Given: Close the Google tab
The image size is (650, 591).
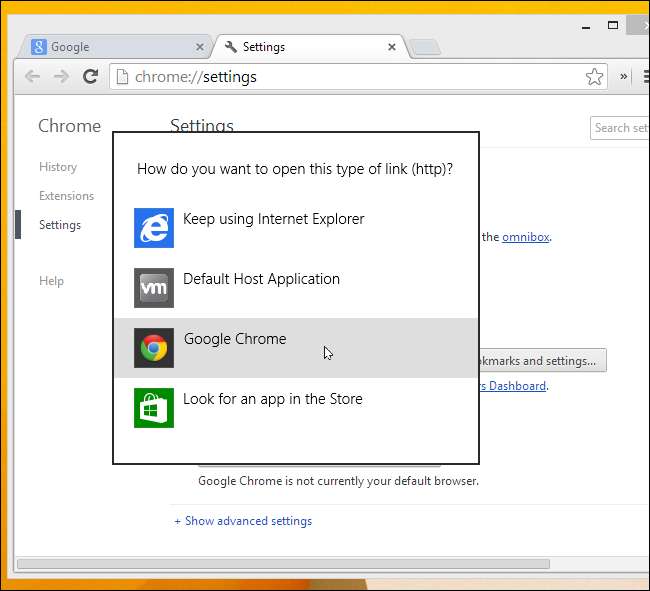Looking at the screenshot, I should coord(200,47).
